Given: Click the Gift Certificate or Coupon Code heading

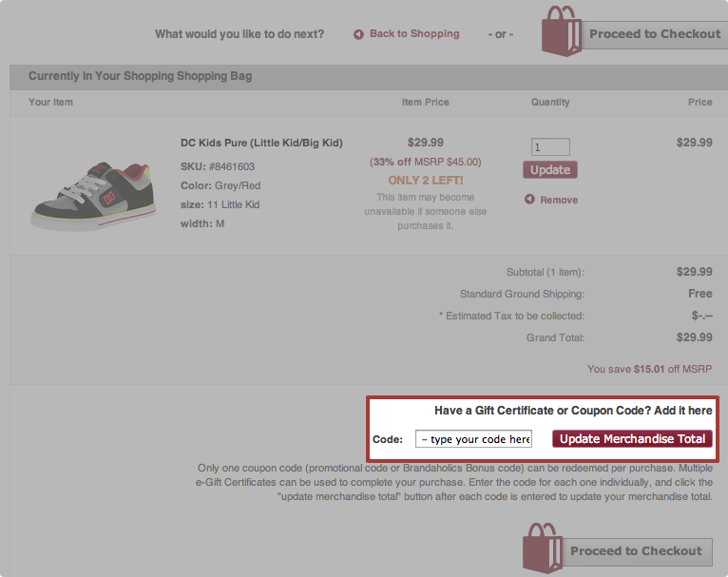Looking at the screenshot, I should point(573,411).
